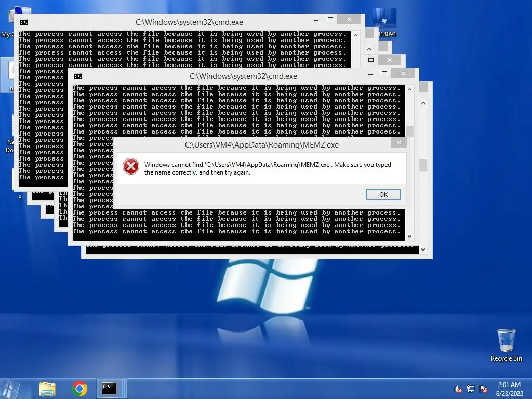Click scroll-down arrow of cmd window behind front
The height and width of the screenshot is (399, 532).
(423, 250)
